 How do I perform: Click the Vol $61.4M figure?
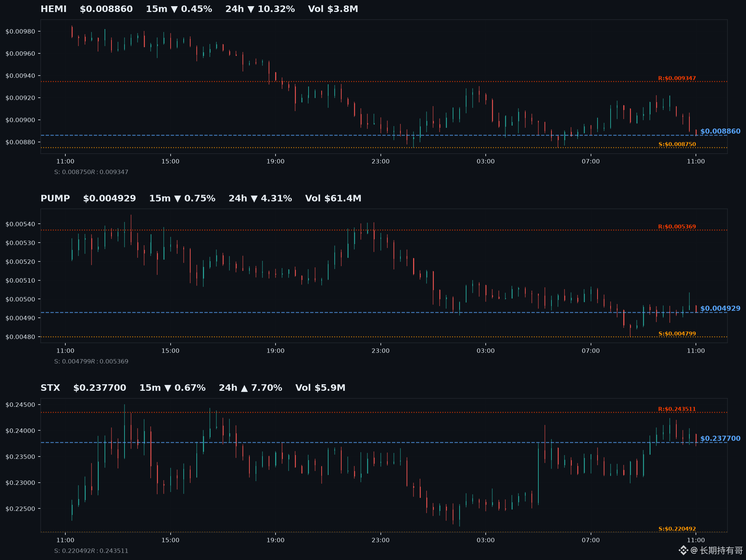coord(333,198)
